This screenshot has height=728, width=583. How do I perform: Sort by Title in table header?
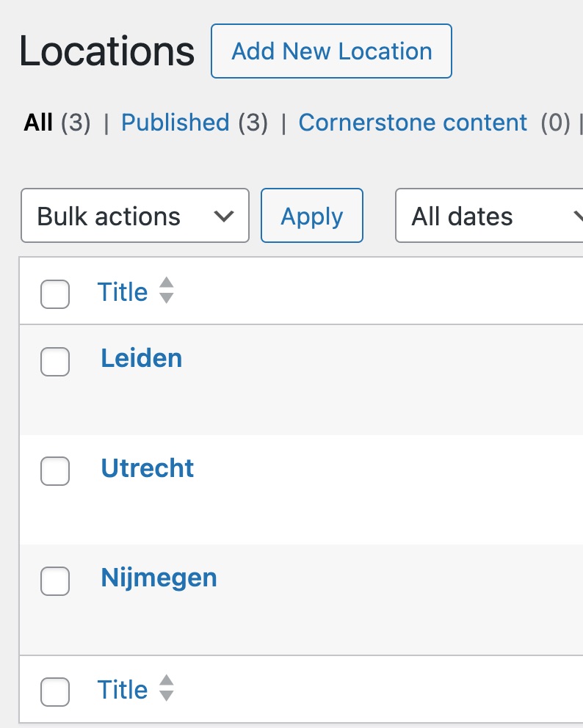coord(123,292)
